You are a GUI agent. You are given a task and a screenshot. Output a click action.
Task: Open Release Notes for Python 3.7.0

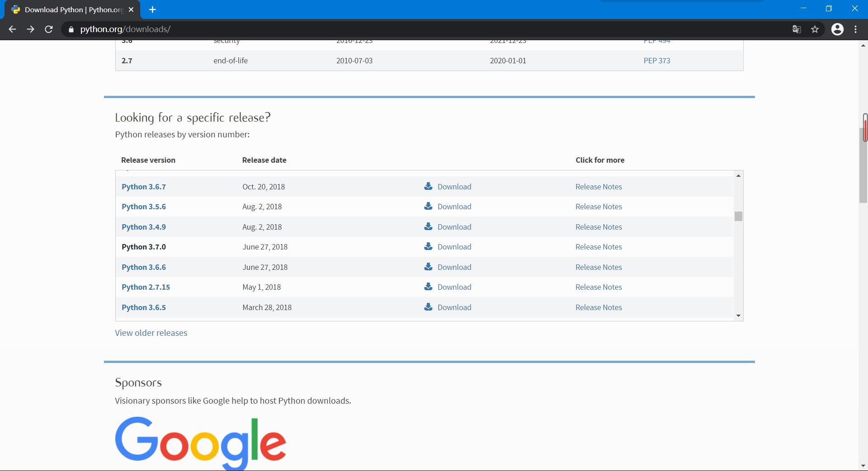(599, 247)
